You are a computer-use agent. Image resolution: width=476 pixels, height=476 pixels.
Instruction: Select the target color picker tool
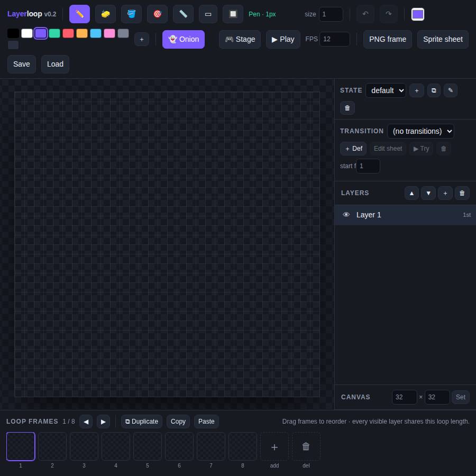[x=157, y=14]
